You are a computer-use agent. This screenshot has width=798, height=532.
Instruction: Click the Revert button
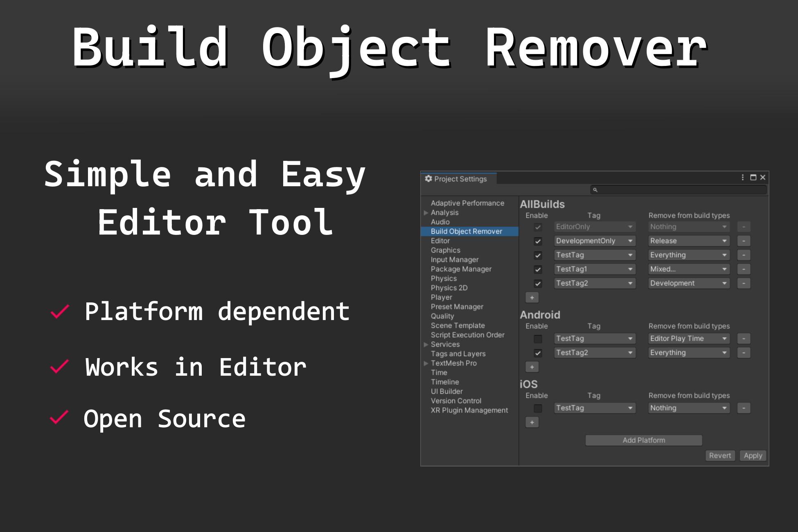click(720, 456)
